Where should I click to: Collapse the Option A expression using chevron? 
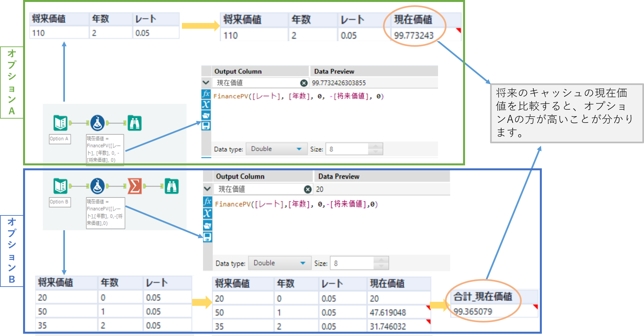pos(206,83)
